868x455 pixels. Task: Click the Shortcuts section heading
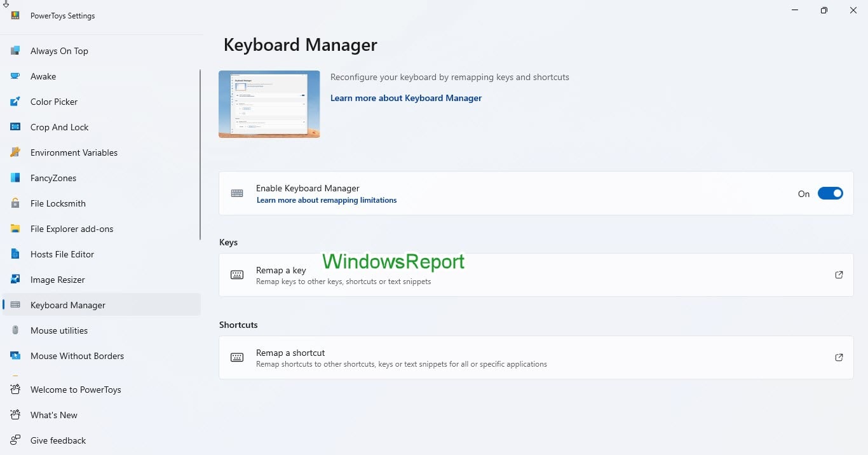pyautogui.click(x=238, y=325)
